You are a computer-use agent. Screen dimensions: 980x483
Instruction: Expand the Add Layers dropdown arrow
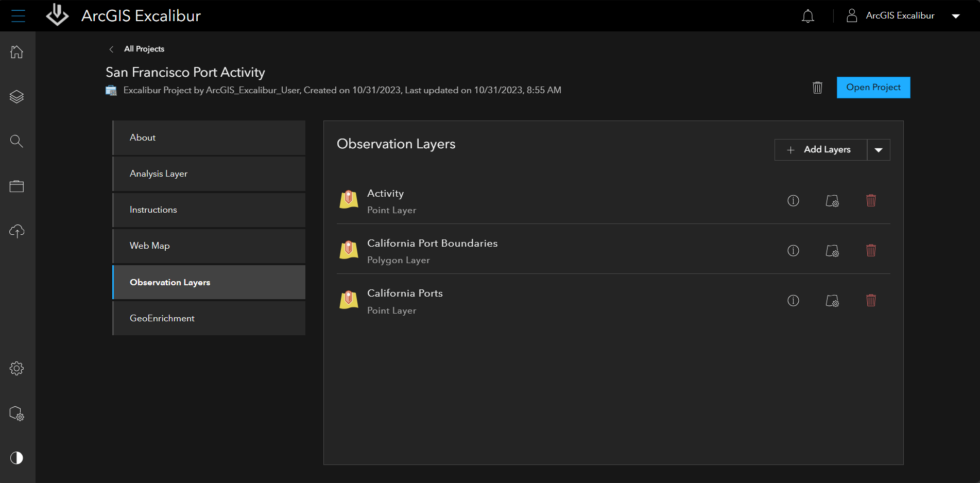coord(879,150)
